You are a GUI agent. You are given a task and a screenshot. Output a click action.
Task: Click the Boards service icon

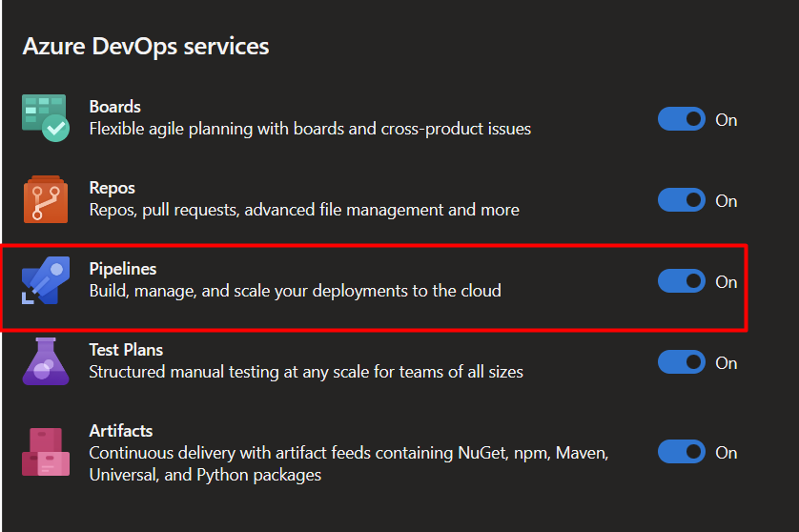[46, 117]
